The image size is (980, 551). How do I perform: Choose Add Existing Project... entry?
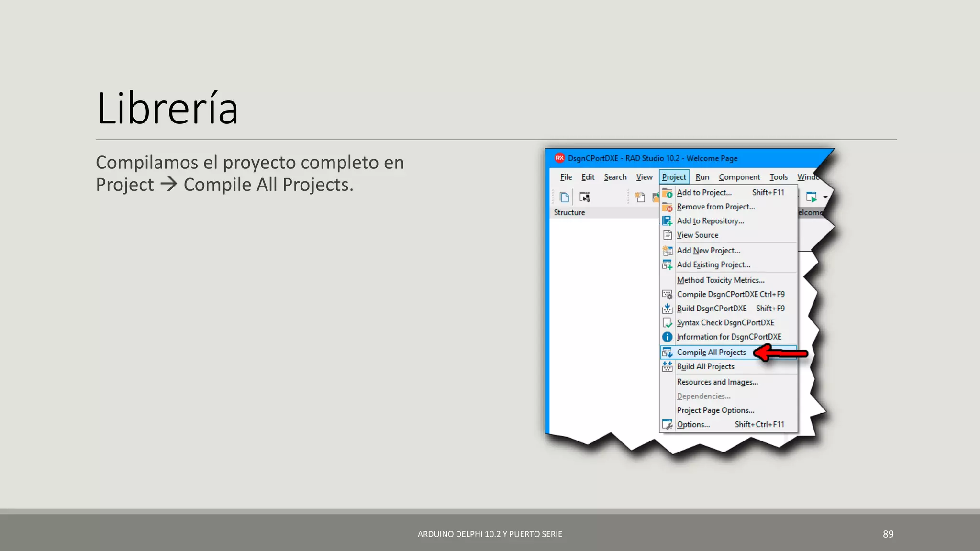point(728,264)
